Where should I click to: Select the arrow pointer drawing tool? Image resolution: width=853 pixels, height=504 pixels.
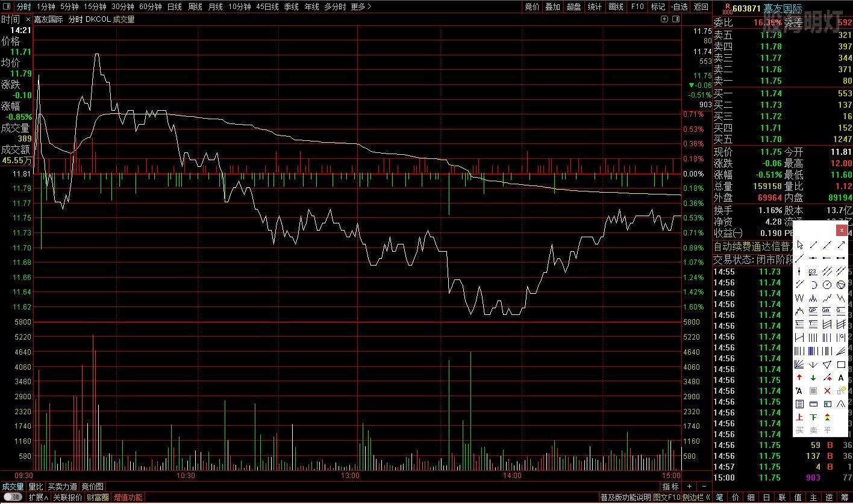(800, 245)
